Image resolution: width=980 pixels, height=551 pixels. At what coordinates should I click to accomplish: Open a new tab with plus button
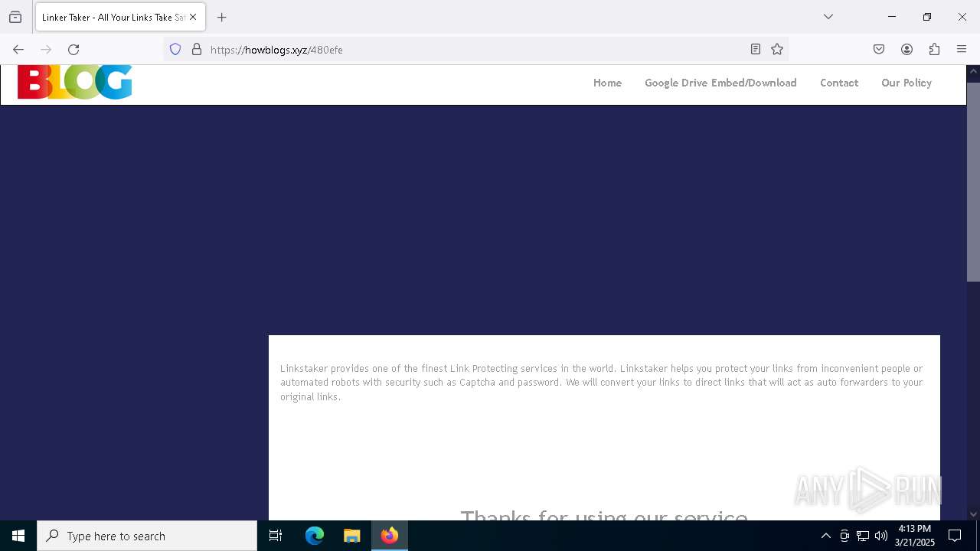(222, 17)
